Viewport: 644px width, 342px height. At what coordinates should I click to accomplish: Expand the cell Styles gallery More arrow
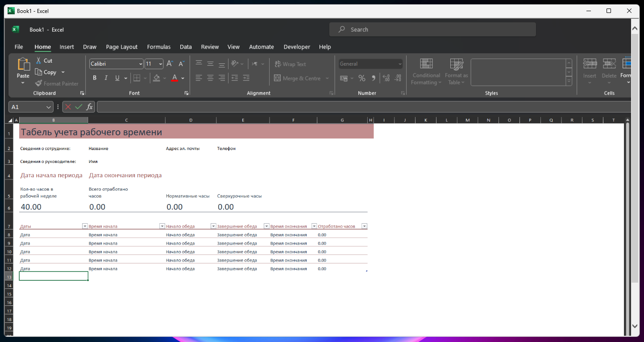pos(569,82)
